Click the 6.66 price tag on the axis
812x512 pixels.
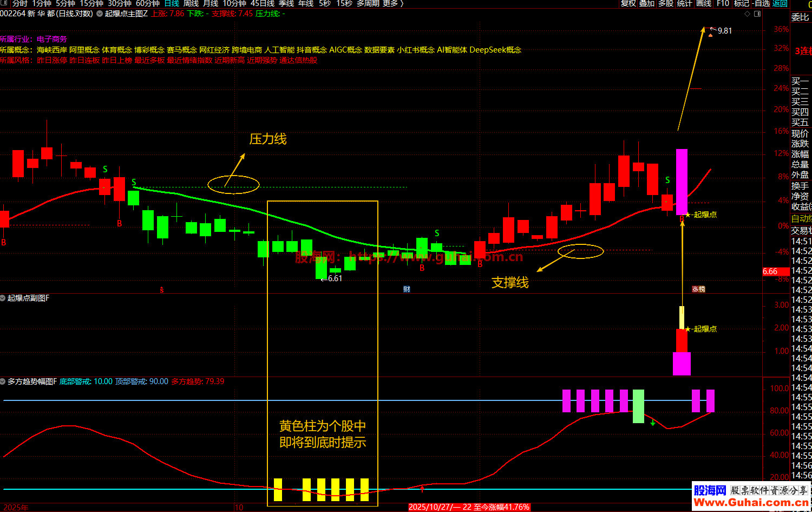tap(770, 271)
